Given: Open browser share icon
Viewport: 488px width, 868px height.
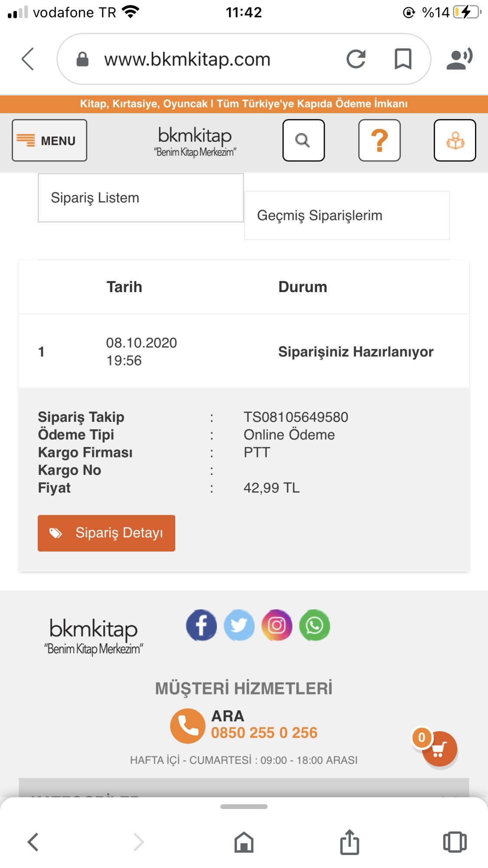Looking at the screenshot, I should pyautogui.click(x=350, y=842).
